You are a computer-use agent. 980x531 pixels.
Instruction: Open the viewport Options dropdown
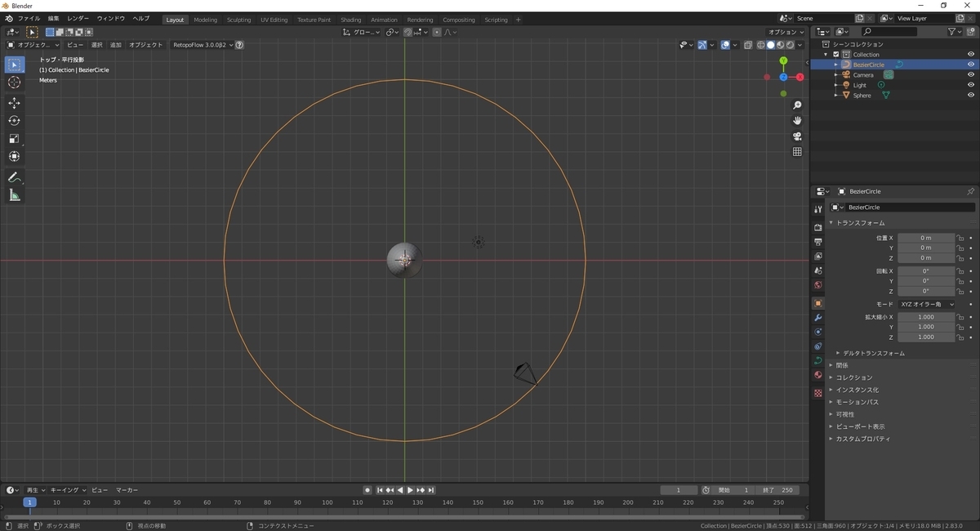pos(786,32)
